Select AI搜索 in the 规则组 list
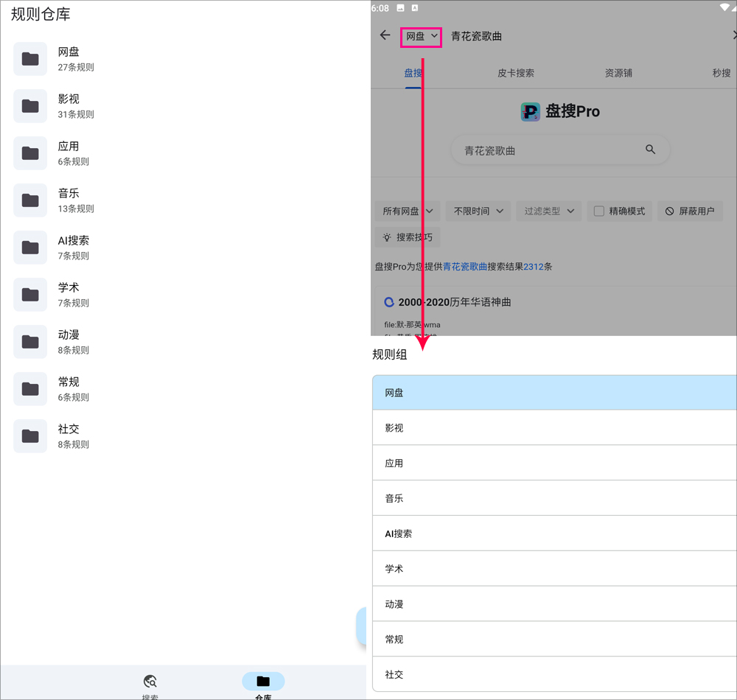The width and height of the screenshot is (737, 700). 555,533
